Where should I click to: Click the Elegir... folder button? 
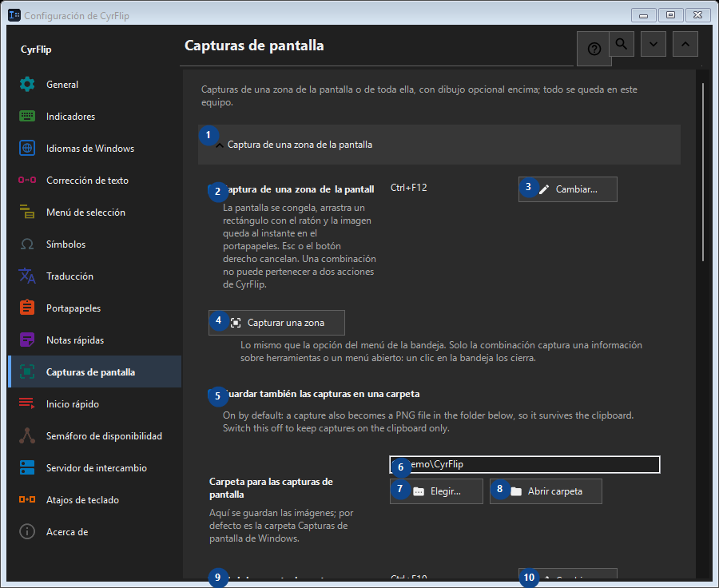tap(436, 491)
